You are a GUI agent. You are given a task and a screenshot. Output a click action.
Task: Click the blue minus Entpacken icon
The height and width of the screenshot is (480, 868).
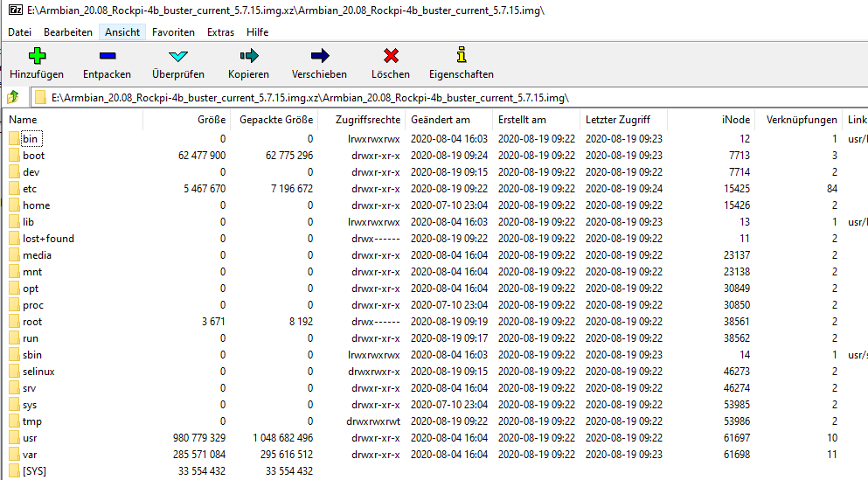[107, 56]
